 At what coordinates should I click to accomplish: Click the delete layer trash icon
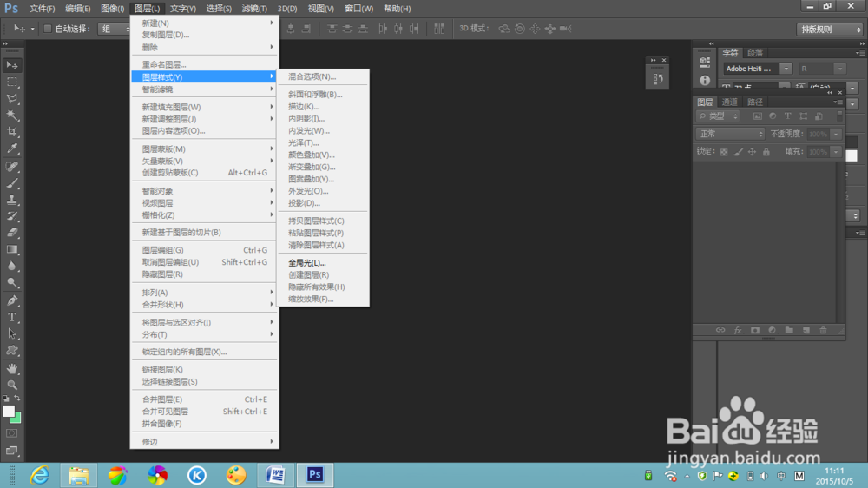(823, 330)
